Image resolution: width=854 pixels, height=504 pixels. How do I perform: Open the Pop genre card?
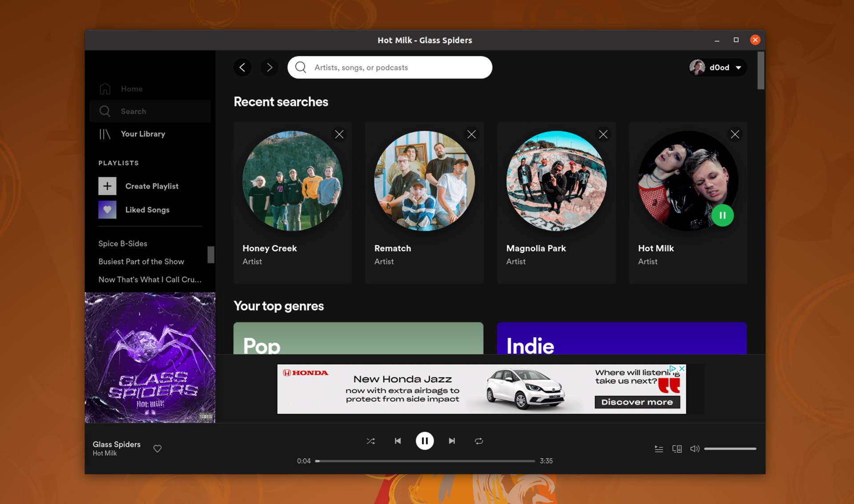click(x=359, y=338)
